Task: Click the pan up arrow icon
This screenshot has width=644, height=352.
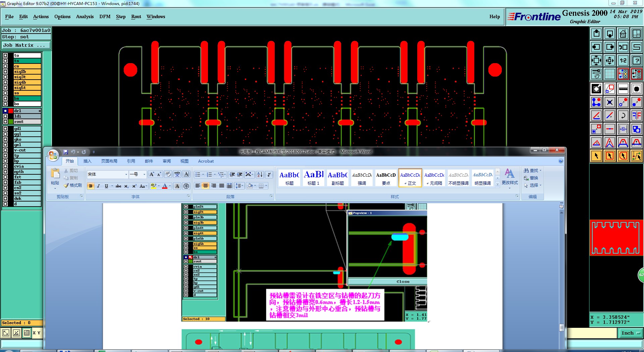Action: pos(596,34)
